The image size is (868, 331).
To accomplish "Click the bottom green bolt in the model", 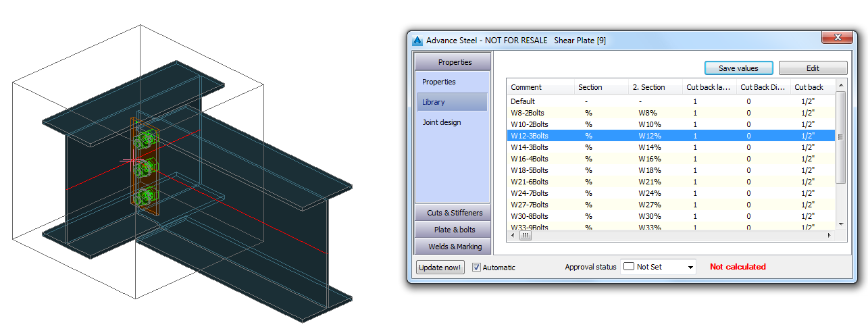I will (145, 197).
